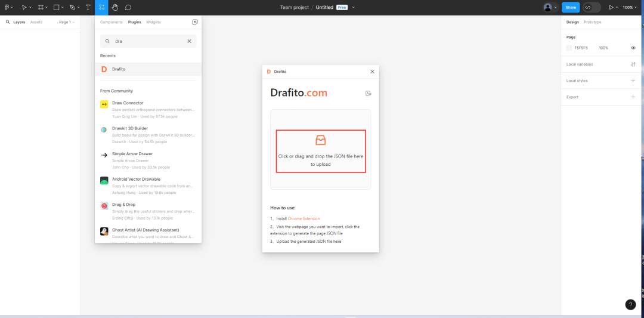Select the Frame tool
The image size is (644, 318).
[x=41, y=7]
